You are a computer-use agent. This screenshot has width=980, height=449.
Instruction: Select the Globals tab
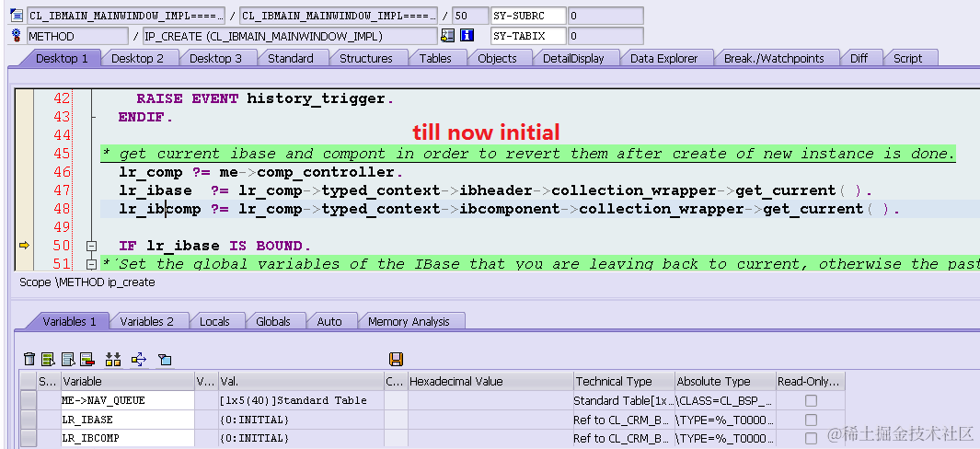[273, 321]
